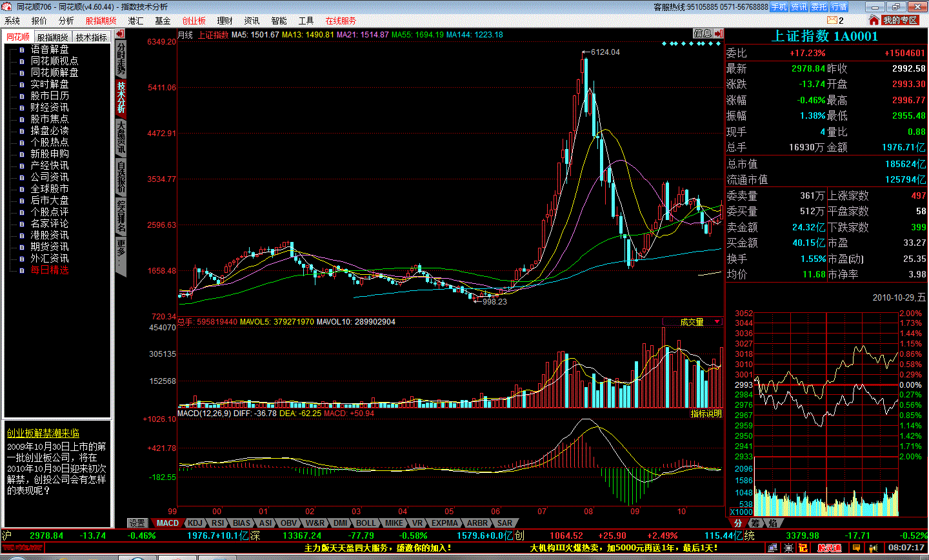Click the 指标说明 indicator help link

pyautogui.click(x=706, y=414)
